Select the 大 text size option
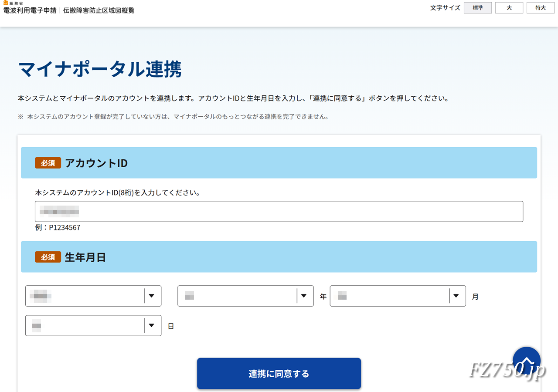This screenshot has width=558, height=392. click(509, 7)
